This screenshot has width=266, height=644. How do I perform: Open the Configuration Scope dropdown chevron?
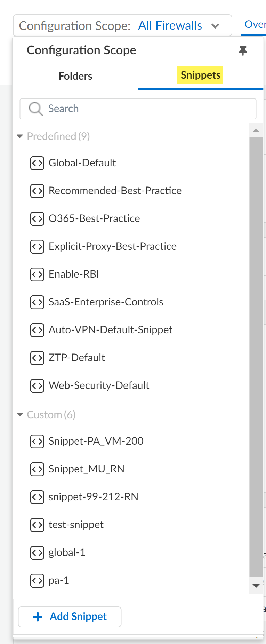215,26
